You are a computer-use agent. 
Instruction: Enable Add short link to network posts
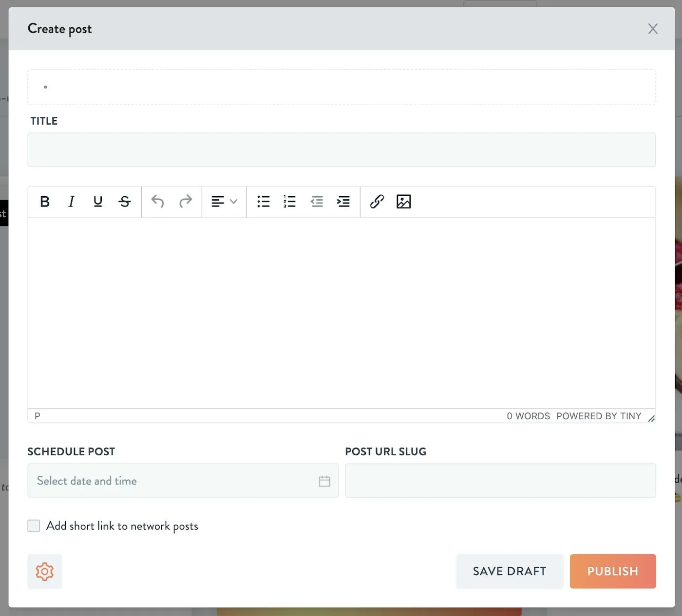tap(34, 526)
